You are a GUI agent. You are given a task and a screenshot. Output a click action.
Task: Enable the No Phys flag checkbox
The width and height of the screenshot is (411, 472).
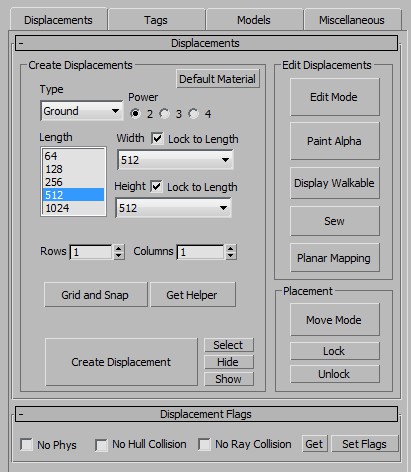27,444
